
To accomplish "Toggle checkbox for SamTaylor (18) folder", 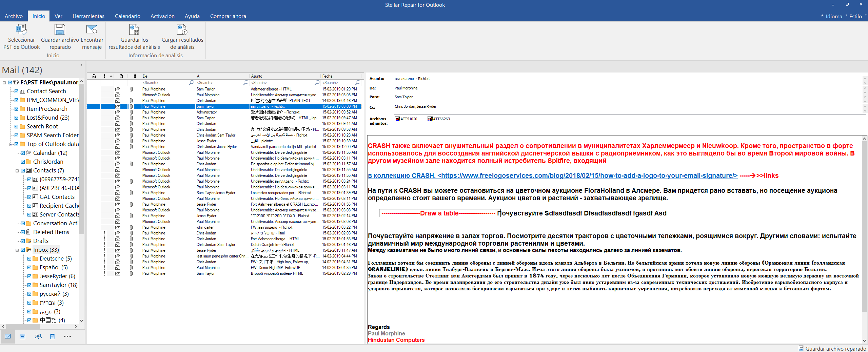I will tap(29, 285).
